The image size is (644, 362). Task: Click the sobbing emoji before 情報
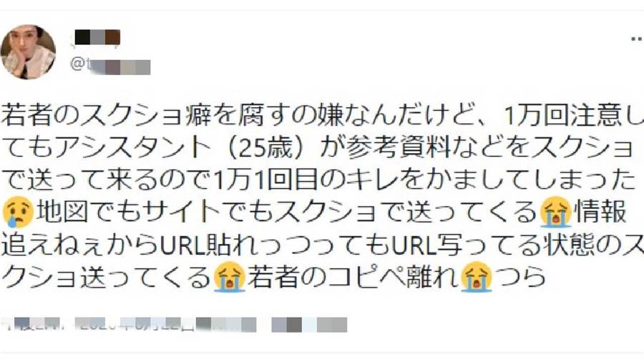pos(555,212)
